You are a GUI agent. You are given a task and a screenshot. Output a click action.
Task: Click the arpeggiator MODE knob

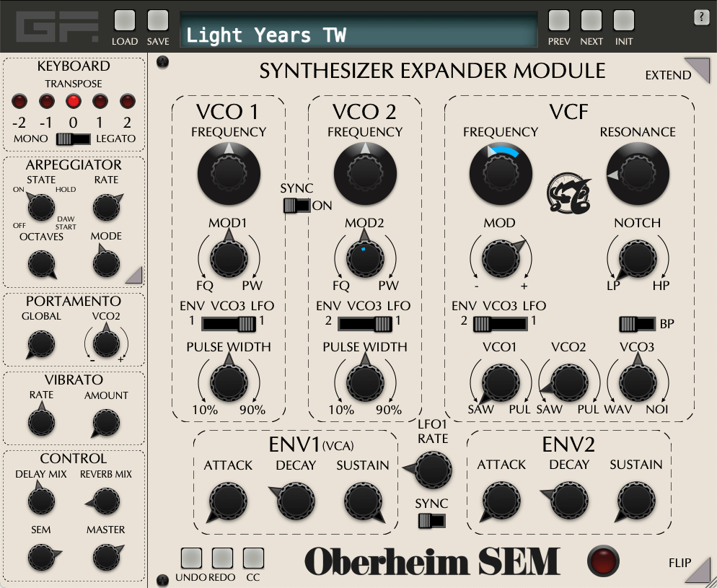[106, 264]
